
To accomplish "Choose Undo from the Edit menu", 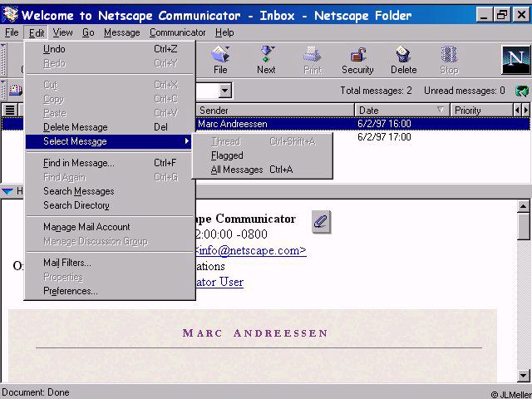I will pos(109,49).
